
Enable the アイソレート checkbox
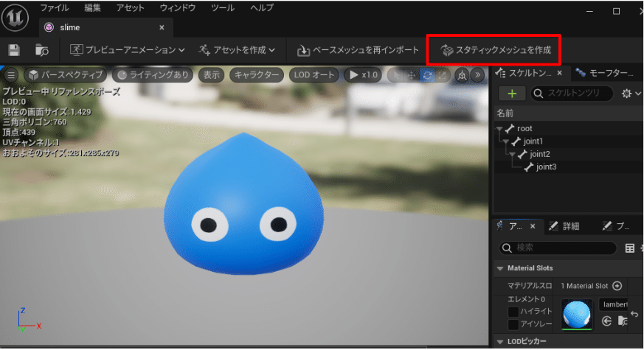tap(513, 324)
